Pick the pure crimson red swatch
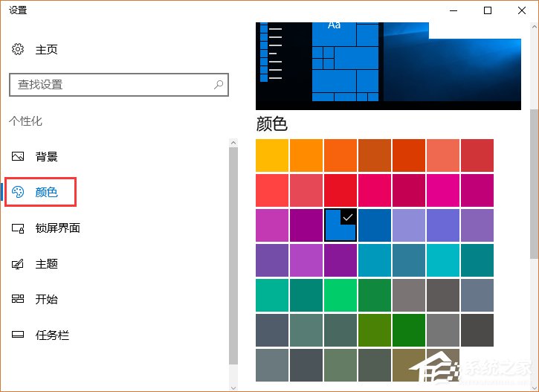This screenshot has width=539, height=392. pos(340,190)
